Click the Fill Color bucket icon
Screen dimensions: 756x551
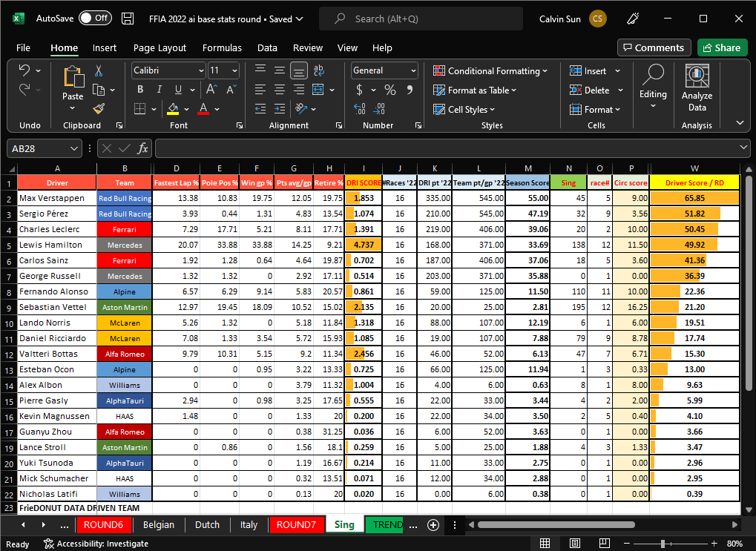173,109
